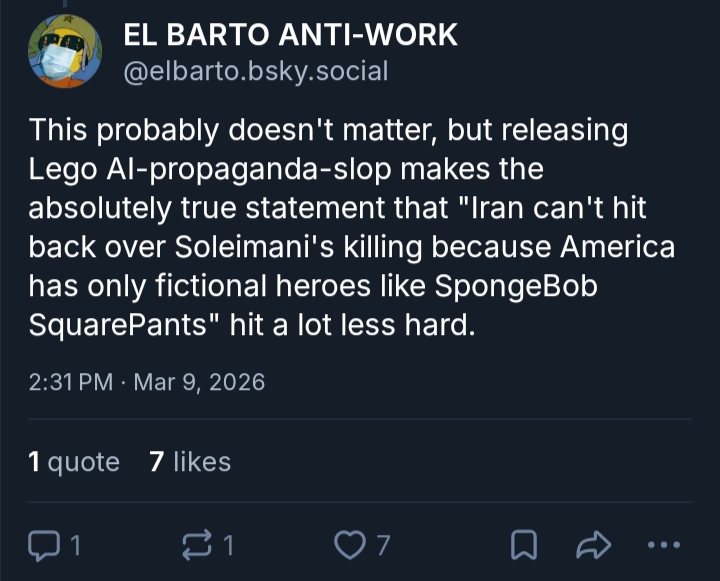Image resolution: width=720 pixels, height=581 pixels.
Task: Click the 'Mar 9, 2026' post date
Action: tap(198, 382)
